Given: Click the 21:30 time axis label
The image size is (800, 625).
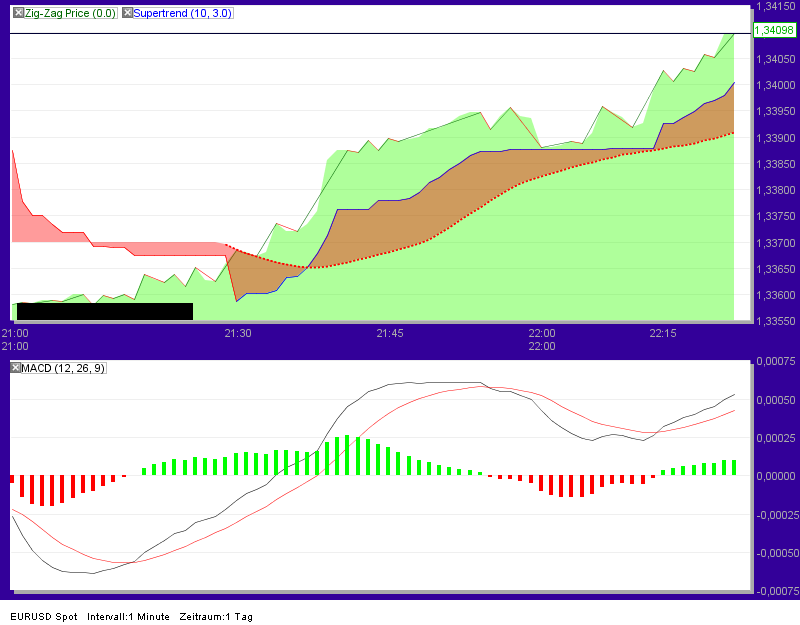Looking at the screenshot, I should coord(237,334).
